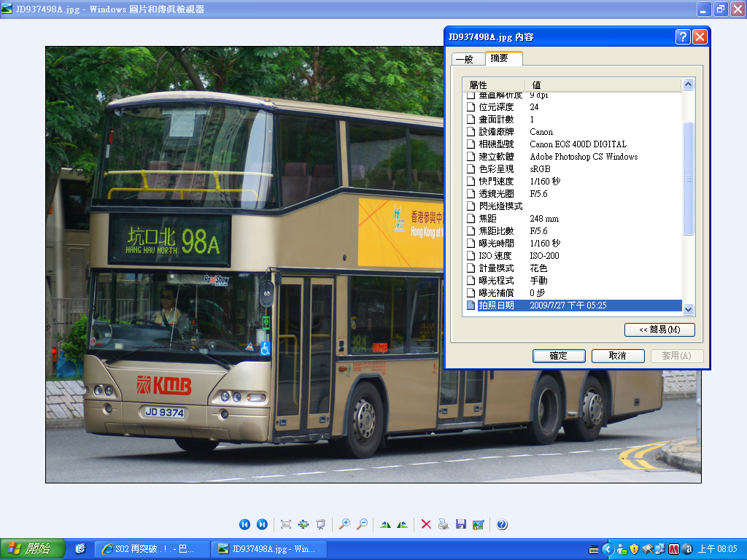Switch to simple view with 簡易(M) button

pyautogui.click(x=659, y=330)
